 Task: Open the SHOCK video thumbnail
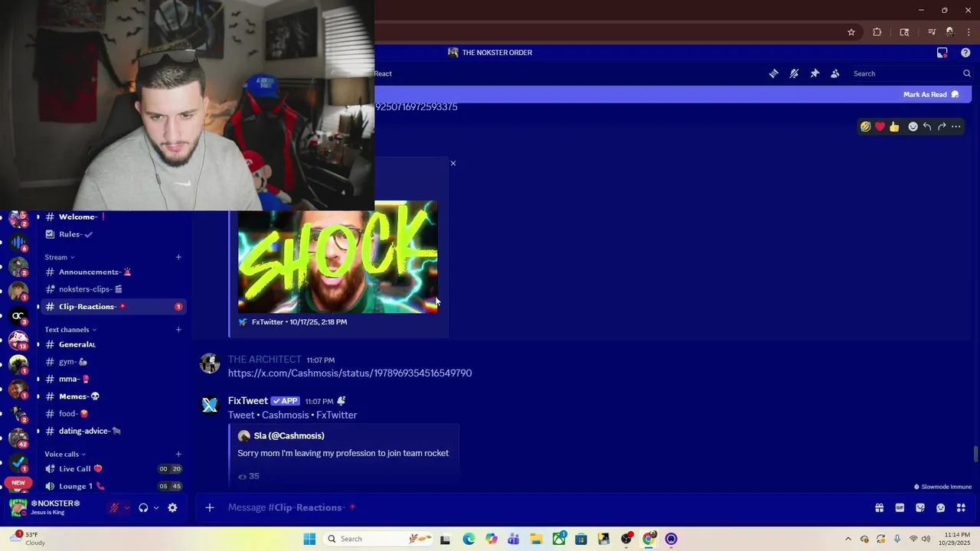pyautogui.click(x=338, y=257)
